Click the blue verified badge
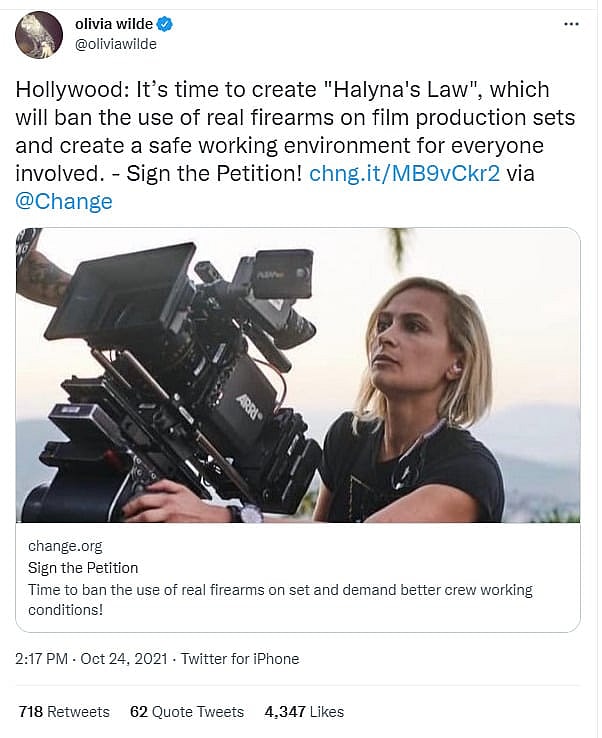602x738 pixels. [165, 25]
